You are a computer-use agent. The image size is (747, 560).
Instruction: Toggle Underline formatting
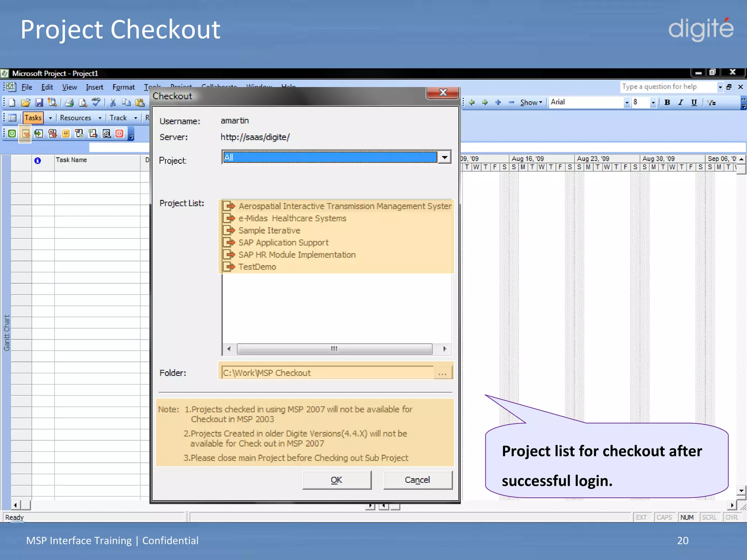click(x=694, y=102)
